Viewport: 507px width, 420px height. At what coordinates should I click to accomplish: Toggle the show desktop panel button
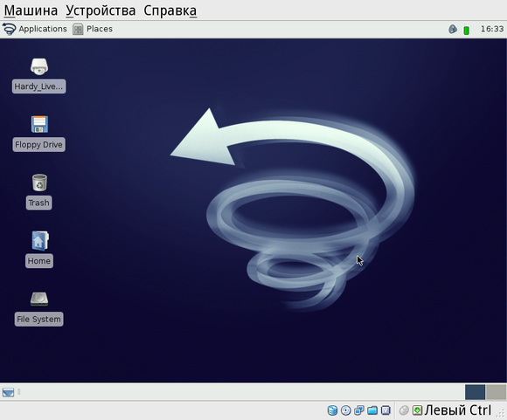pos(8,393)
